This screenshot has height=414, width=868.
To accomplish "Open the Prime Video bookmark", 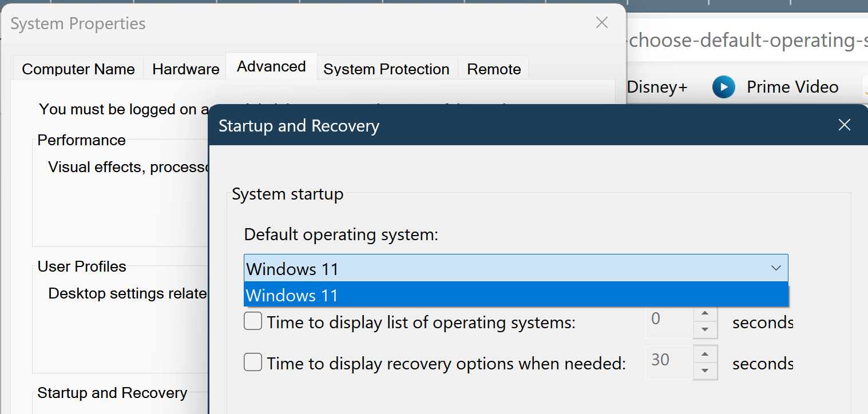I will [x=792, y=87].
